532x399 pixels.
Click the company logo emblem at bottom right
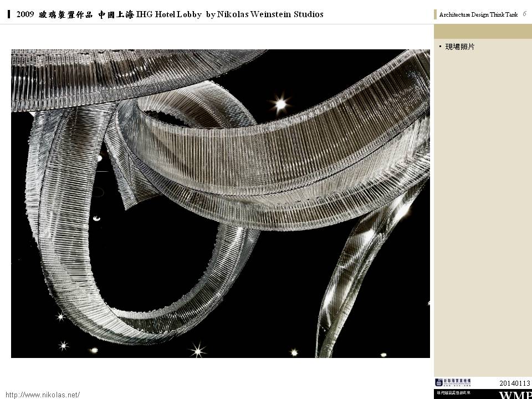tap(439, 382)
